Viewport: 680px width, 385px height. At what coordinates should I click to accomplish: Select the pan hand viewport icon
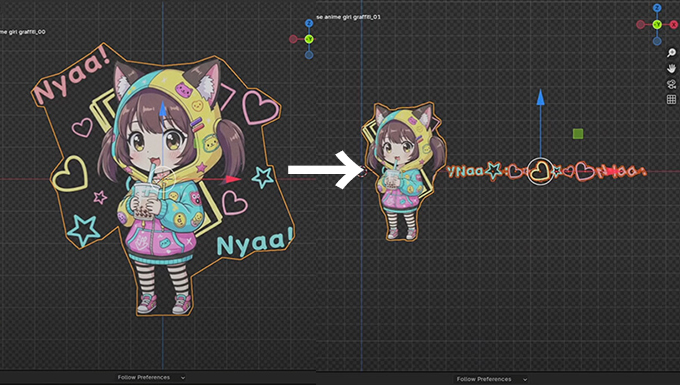(x=671, y=69)
